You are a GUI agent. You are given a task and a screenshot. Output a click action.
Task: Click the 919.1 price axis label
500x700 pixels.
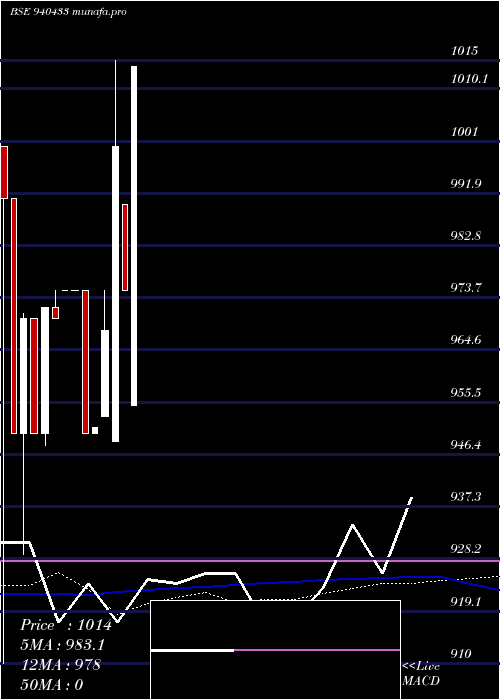coord(466,602)
